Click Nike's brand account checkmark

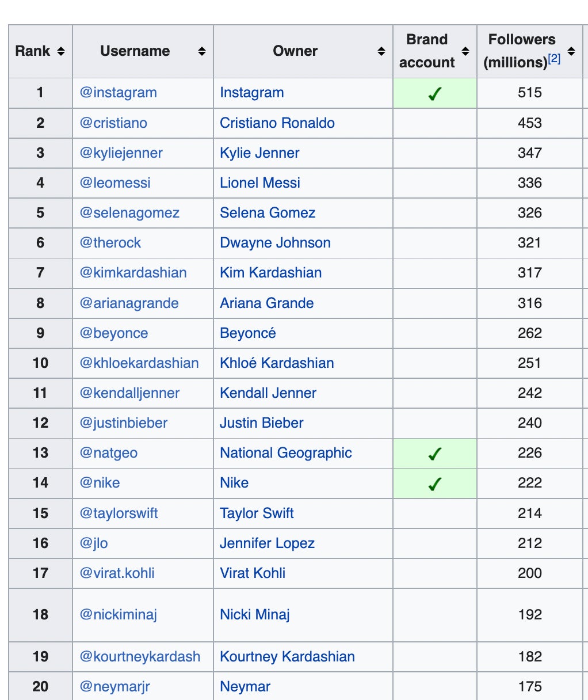[x=435, y=484]
